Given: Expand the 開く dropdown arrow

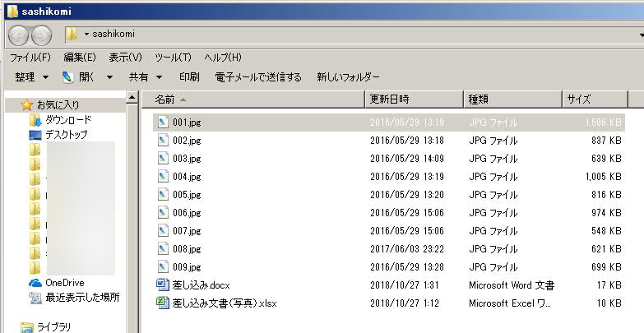Looking at the screenshot, I should pos(109,77).
